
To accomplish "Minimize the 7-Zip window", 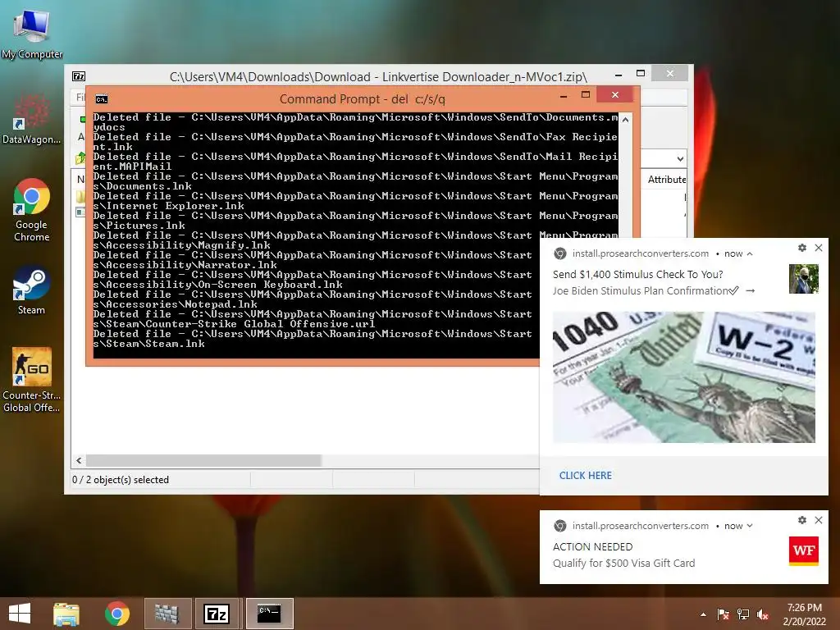I will coord(619,75).
